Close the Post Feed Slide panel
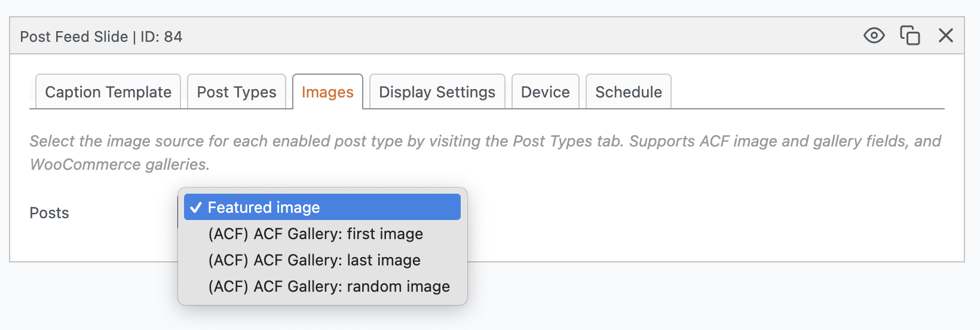980x330 pixels. coord(945,36)
